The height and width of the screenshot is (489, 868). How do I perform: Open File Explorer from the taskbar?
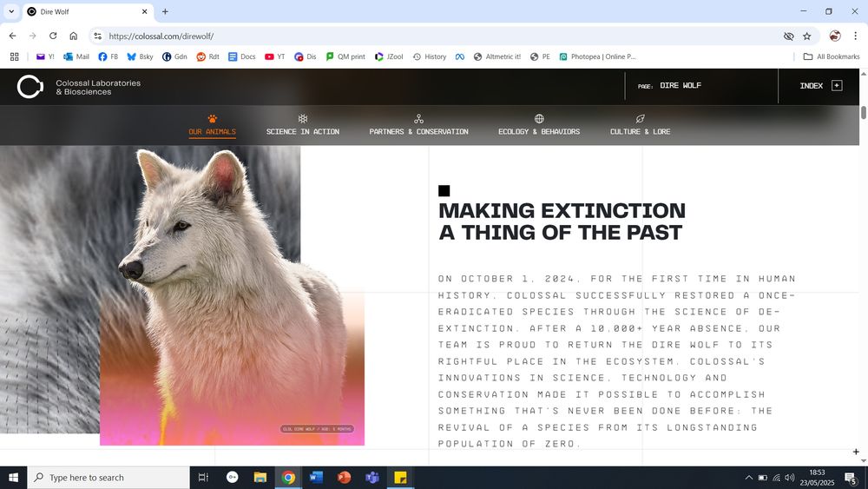tap(260, 478)
